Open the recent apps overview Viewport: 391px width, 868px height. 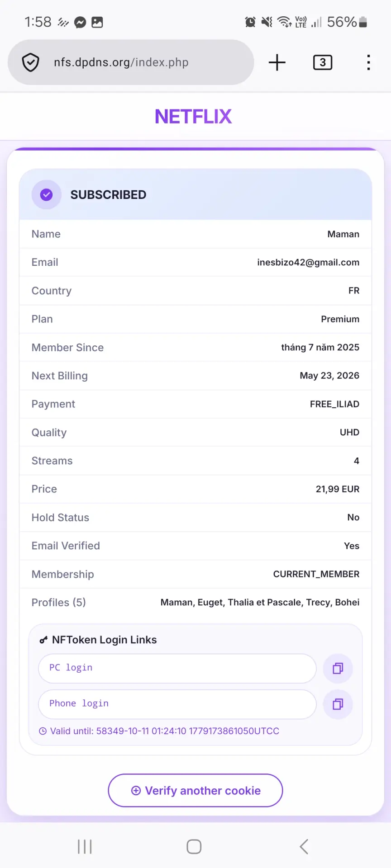click(x=85, y=846)
